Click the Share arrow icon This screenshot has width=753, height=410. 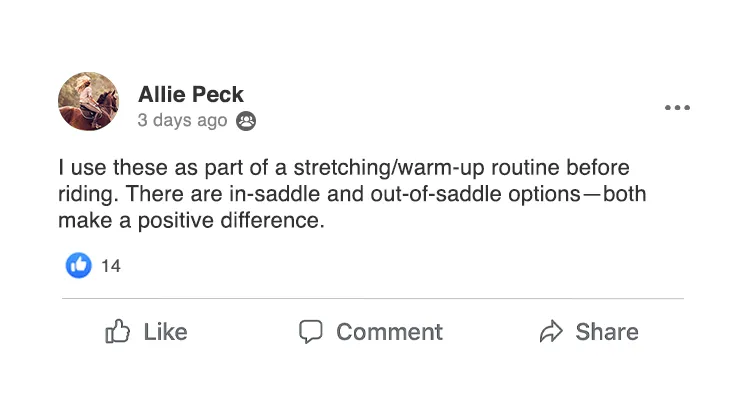coord(551,332)
